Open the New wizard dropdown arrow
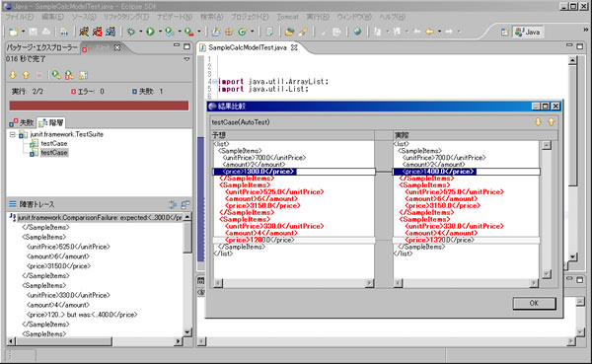 click(x=23, y=32)
